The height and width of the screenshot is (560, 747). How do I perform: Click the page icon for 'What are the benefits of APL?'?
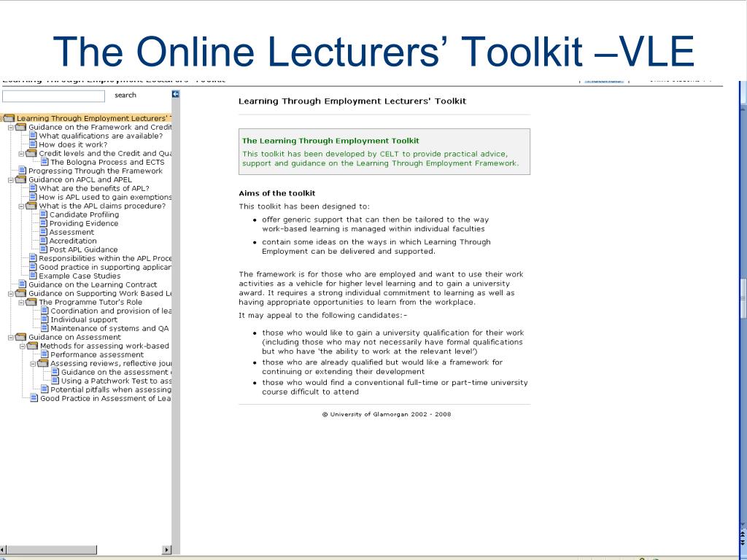click(x=33, y=188)
